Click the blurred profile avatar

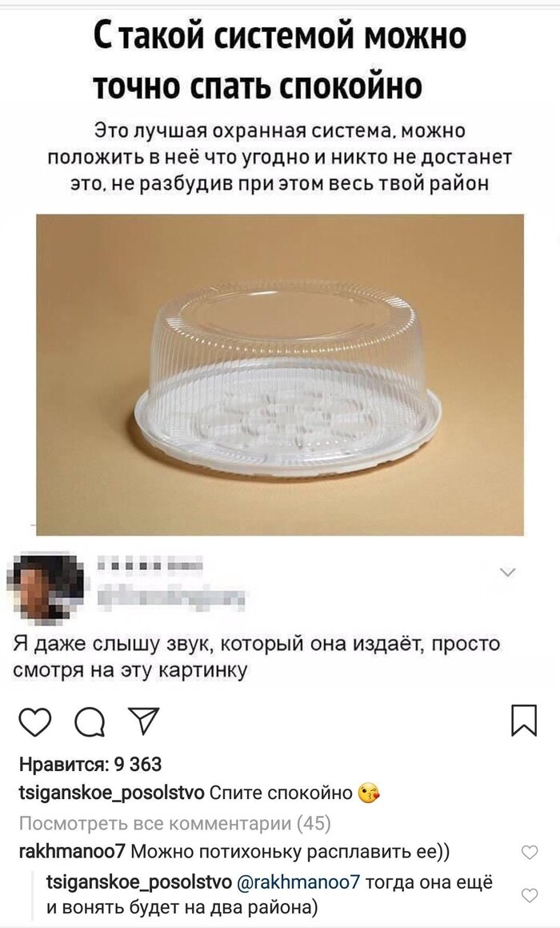pos(44,588)
